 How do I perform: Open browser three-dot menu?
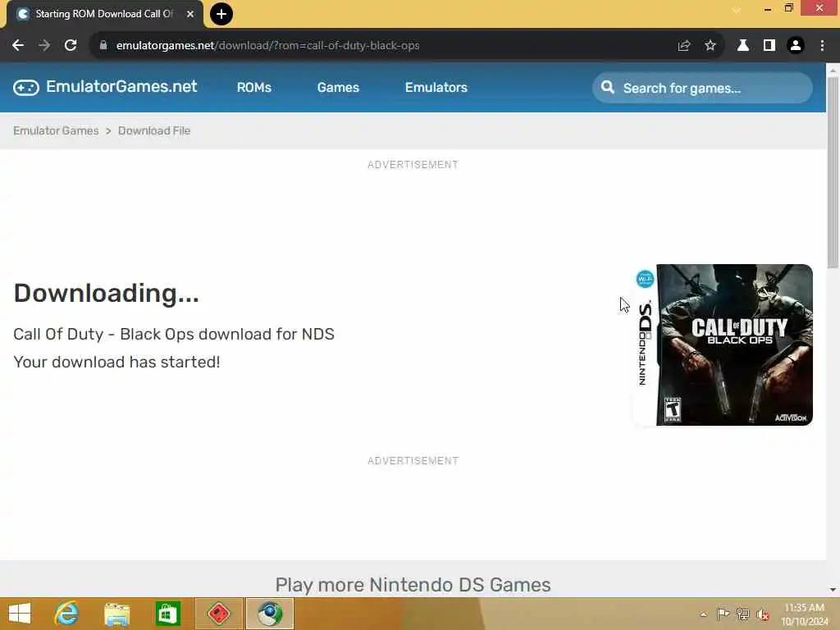822,46
